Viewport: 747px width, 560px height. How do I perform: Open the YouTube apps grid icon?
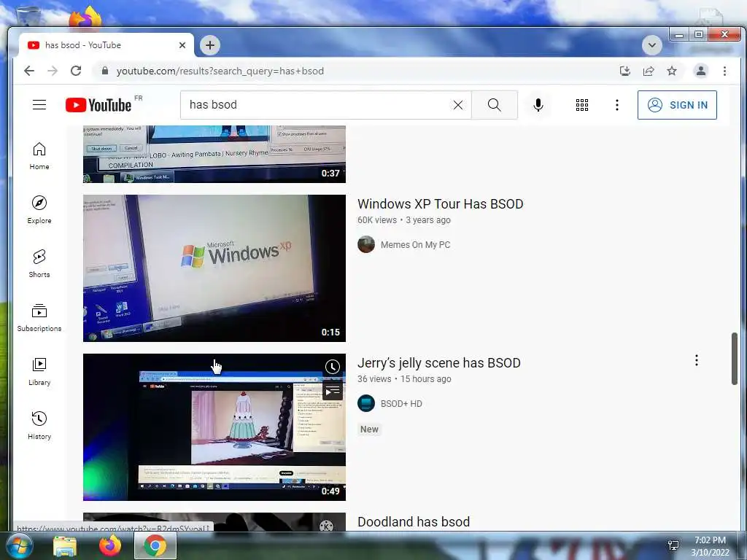(x=581, y=105)
